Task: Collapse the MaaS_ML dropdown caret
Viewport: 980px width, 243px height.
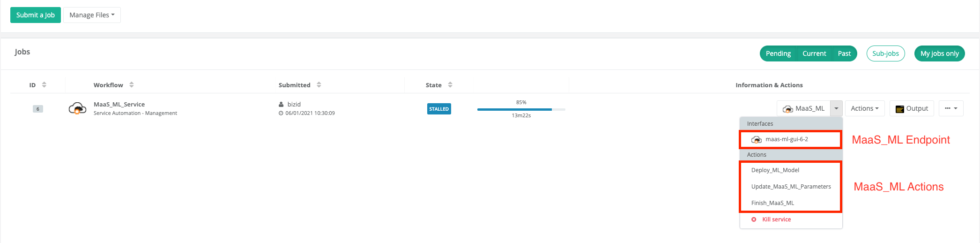Action: pos(836,108)
